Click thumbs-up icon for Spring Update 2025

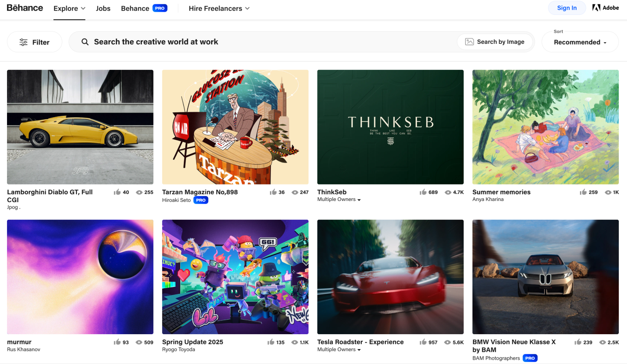click(271, 342)
